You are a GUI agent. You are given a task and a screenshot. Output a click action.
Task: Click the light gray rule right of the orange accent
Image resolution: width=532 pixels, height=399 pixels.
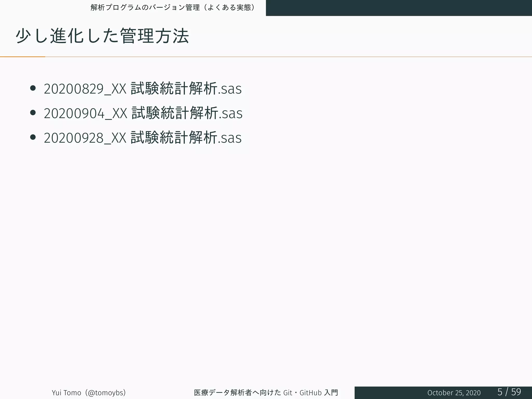coord(286,57)
